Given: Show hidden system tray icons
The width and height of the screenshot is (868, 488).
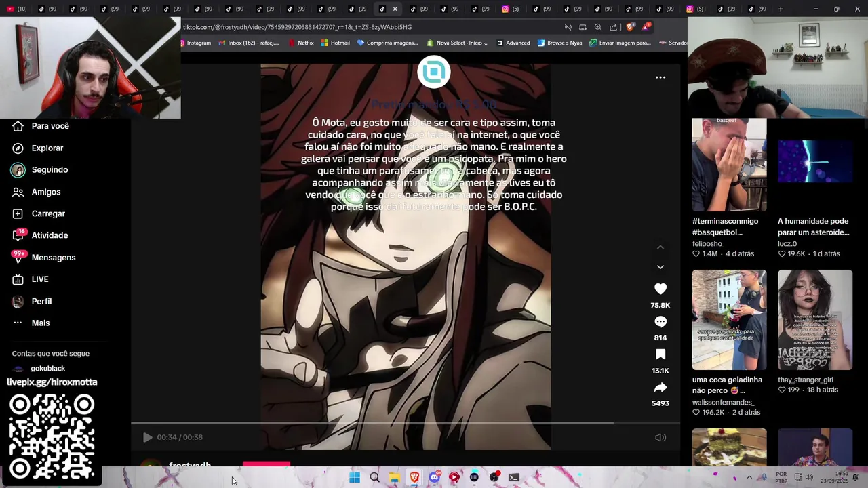Looking at the screenshot, I should [x=749, y=477].
